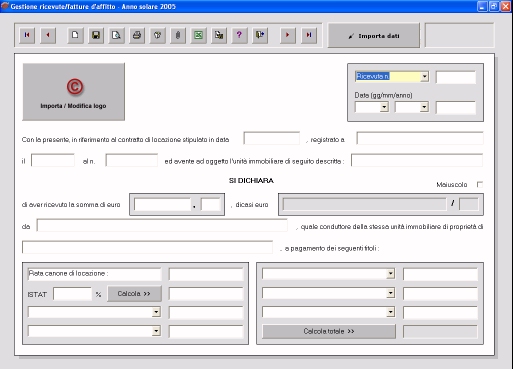The height and width of the screenshot is (369, 513).
Task: Click the total amount field beside Calcola totale
Action: pyautogui.click(x=440, y=332)
